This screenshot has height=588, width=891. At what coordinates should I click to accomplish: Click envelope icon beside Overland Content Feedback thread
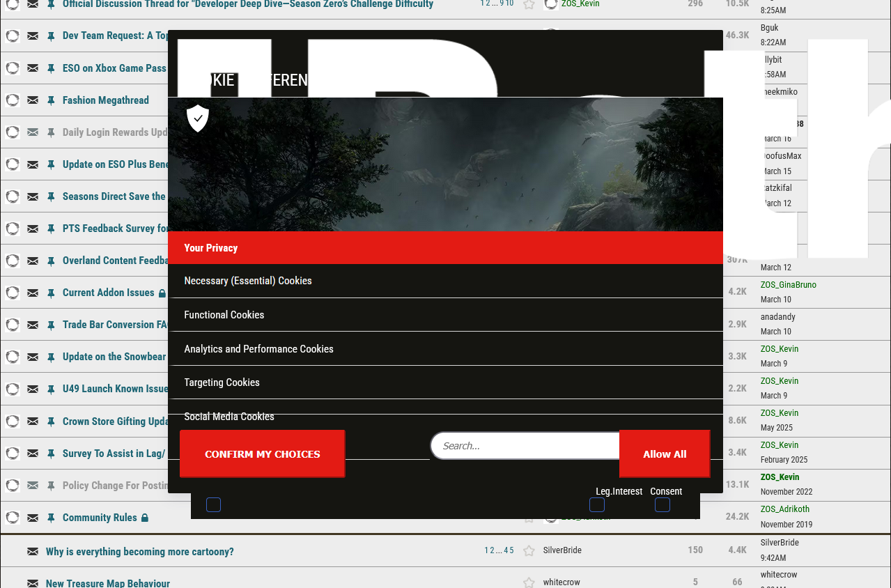pyautogui.click(x=33, y=261)
